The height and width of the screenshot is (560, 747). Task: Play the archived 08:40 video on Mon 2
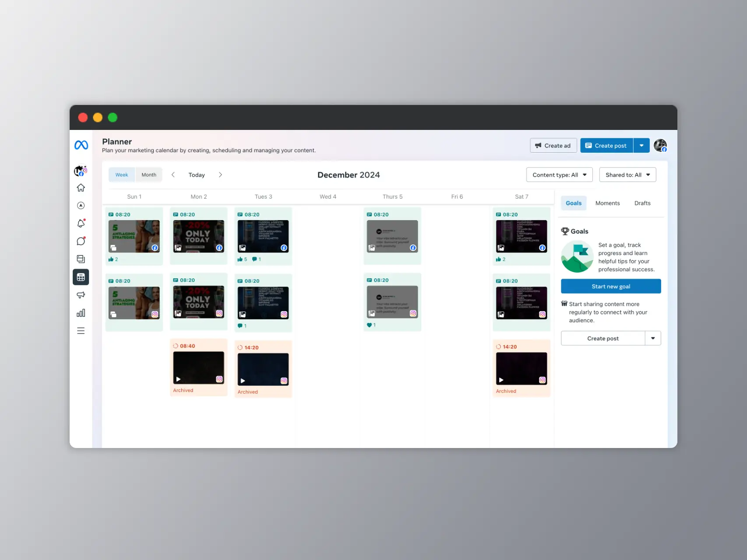click(199, 368)
